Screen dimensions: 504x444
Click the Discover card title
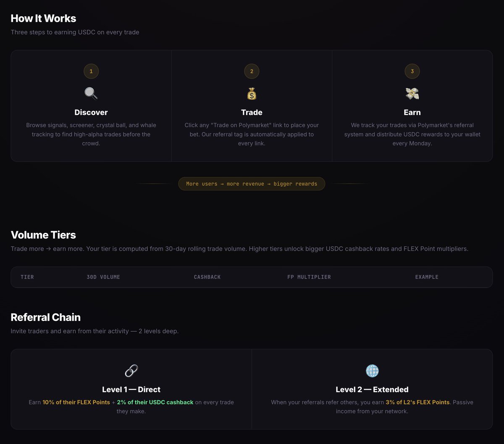point(91,112)
